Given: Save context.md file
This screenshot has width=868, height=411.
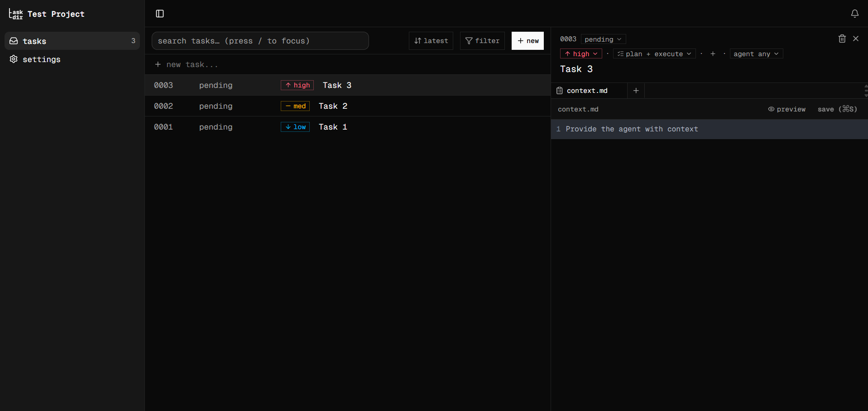Looking at the screenshot, I should tap(837, 109).
